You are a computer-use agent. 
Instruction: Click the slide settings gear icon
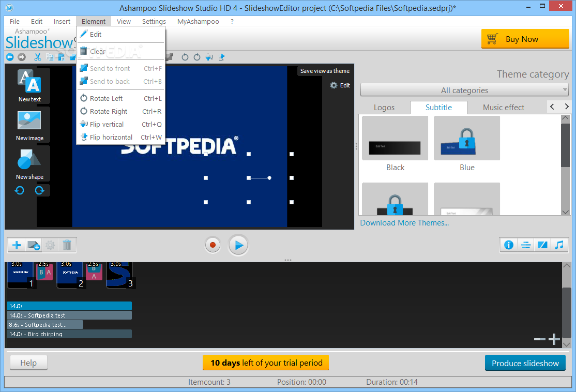(50, 245)
